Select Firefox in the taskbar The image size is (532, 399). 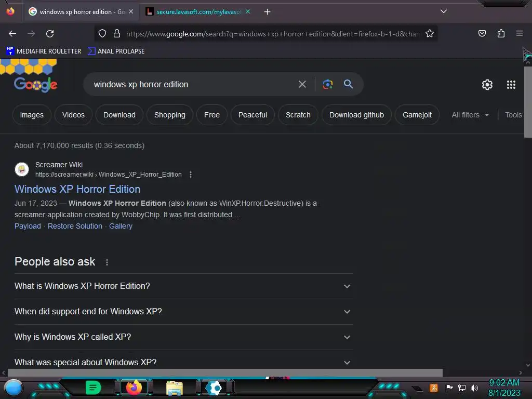click(x=134, y=388)
